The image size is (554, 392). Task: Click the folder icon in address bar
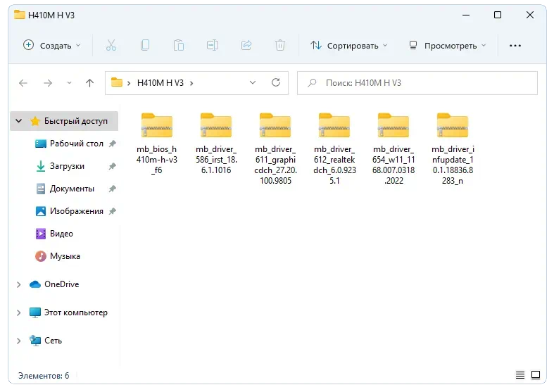(x=117, y=82)
